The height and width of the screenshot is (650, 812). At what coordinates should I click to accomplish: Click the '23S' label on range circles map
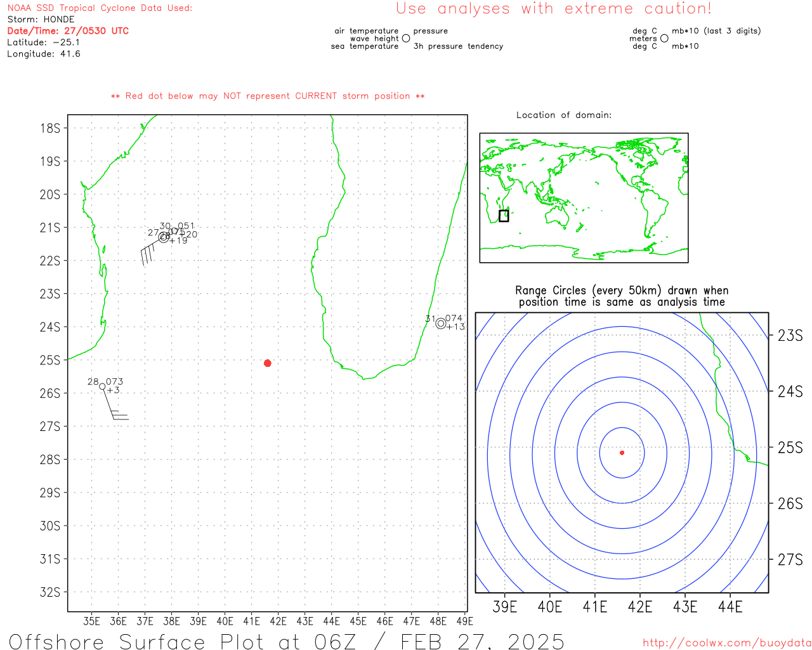[x=790, y=336]
